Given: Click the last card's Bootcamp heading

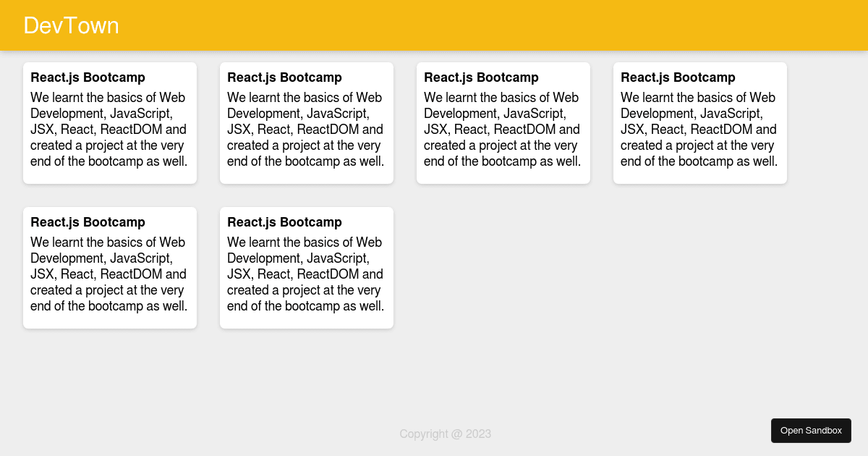Looking at the screenshot, I should click(284, 222).
